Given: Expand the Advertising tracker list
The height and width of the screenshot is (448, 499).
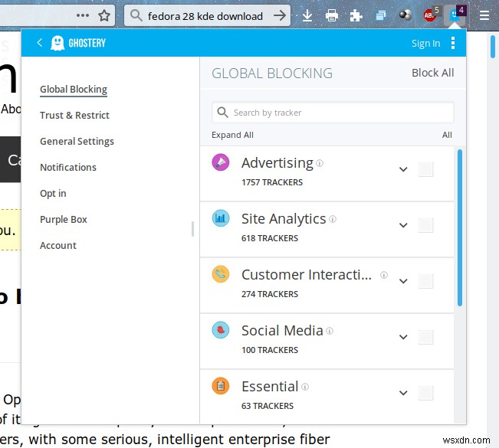Looking at the screenshot, I should (403, 169).
